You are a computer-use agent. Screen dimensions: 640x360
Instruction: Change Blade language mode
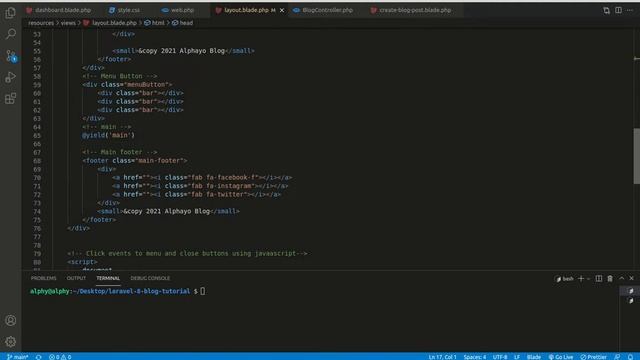(533, 357)
